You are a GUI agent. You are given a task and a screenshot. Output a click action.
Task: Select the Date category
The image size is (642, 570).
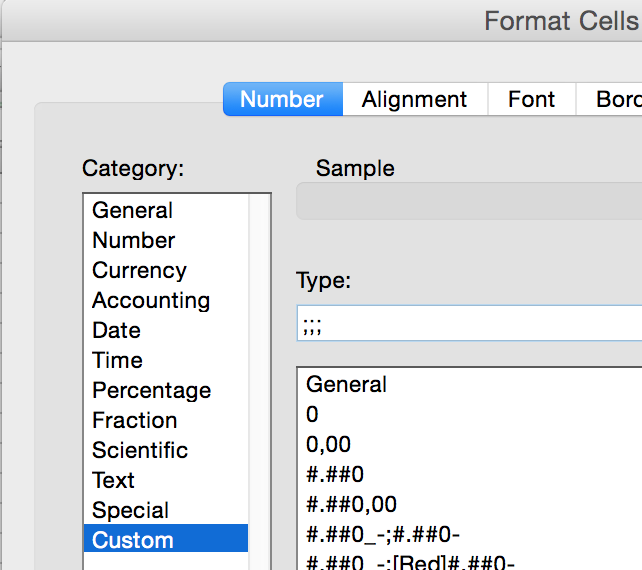116,331
